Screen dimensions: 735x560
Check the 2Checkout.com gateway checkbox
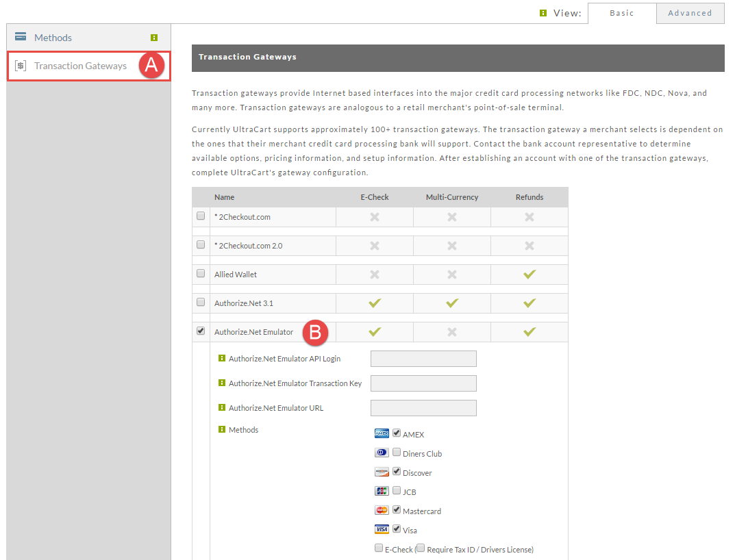[201, 216]
